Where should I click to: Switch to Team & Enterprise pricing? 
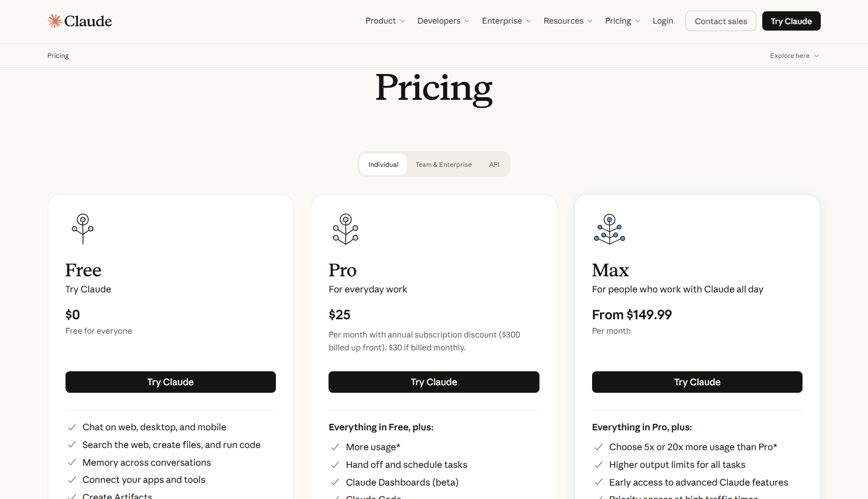(x=443, y=164)
